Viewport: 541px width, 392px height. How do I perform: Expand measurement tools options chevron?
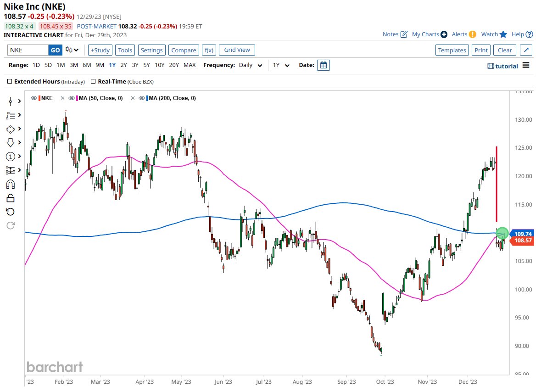(20, 170)
